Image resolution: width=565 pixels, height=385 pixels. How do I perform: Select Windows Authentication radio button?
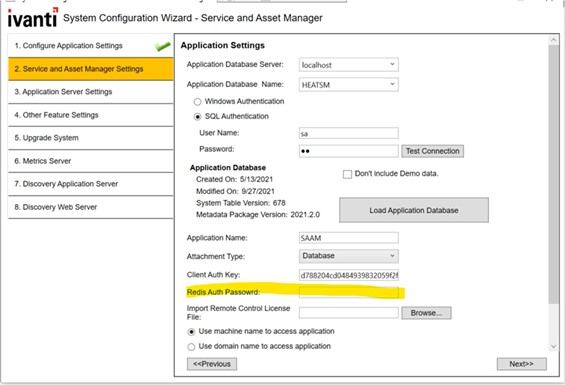[197, 102]
